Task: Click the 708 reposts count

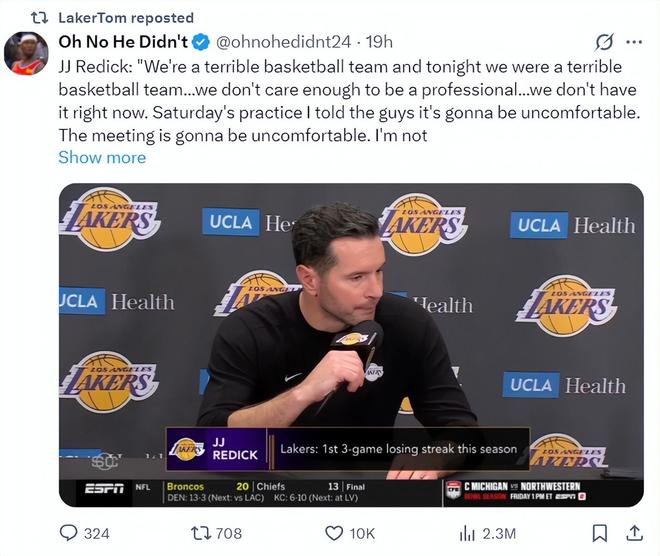Action: pos(229,534)
